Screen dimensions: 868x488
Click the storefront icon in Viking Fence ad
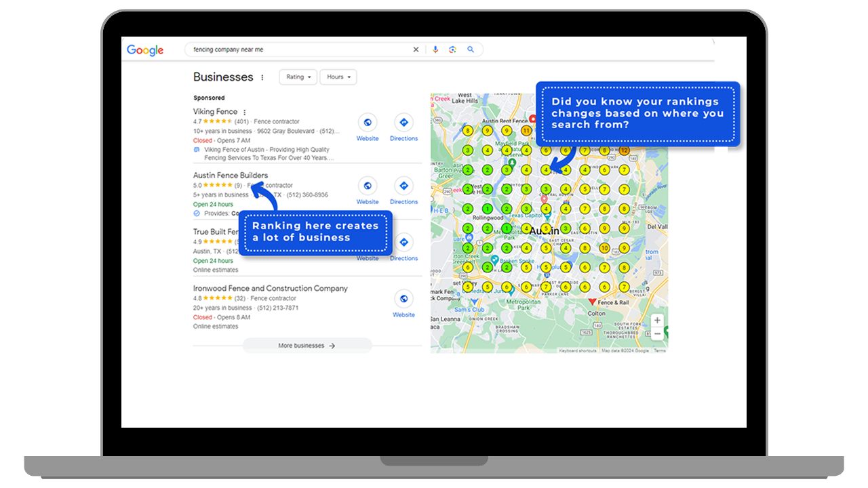[196, 149]
